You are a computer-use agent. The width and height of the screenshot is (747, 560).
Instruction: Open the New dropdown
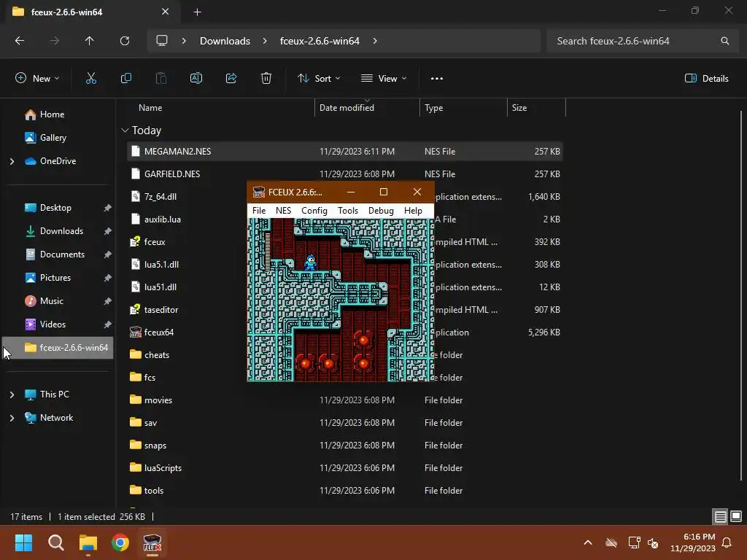[x=37, y=79]
